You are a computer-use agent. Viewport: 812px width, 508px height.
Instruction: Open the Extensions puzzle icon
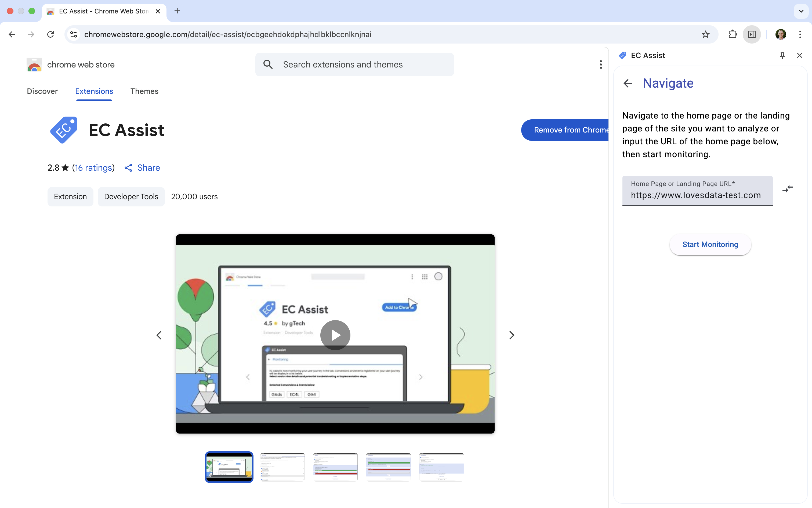[x=733, y=34]
